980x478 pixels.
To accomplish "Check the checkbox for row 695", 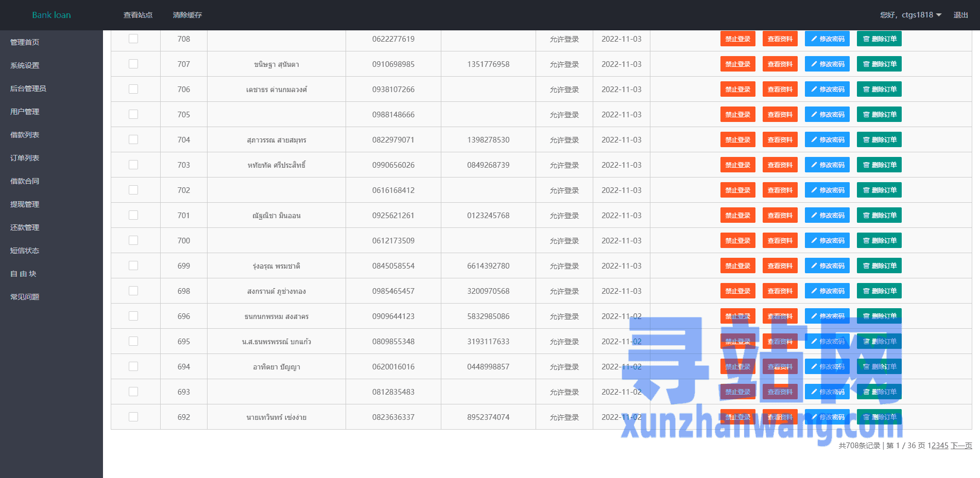I will [x=133, y=341].
